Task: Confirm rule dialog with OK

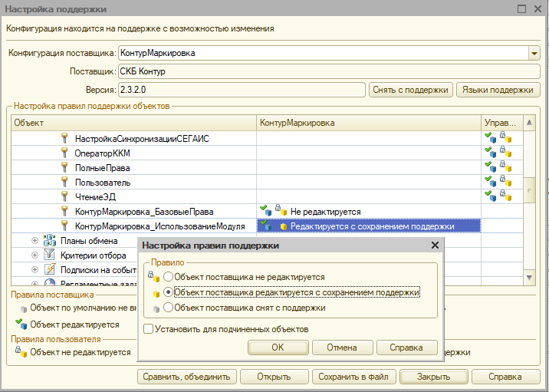Action: (278, 348)
